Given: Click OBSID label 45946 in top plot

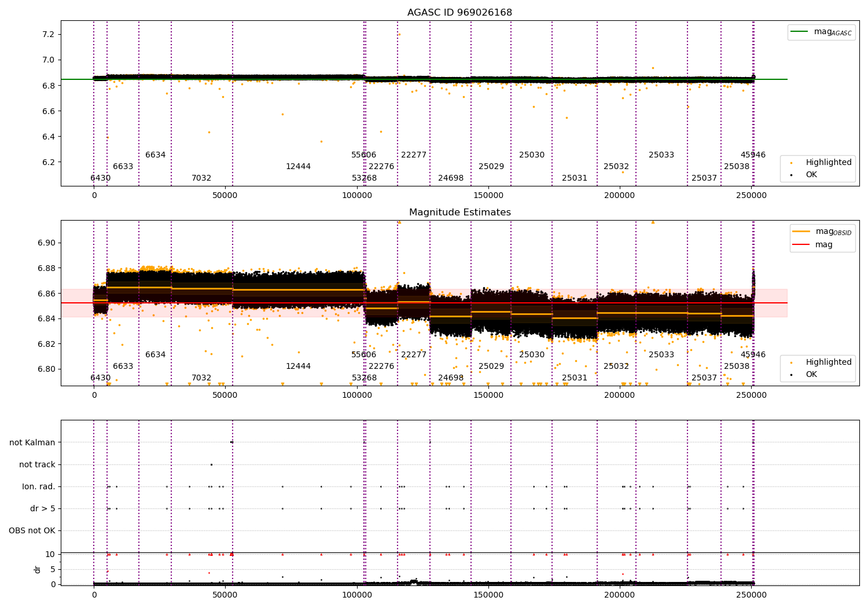Looking at the screenshot, I should pyautogui.click(x=753, y=155).
